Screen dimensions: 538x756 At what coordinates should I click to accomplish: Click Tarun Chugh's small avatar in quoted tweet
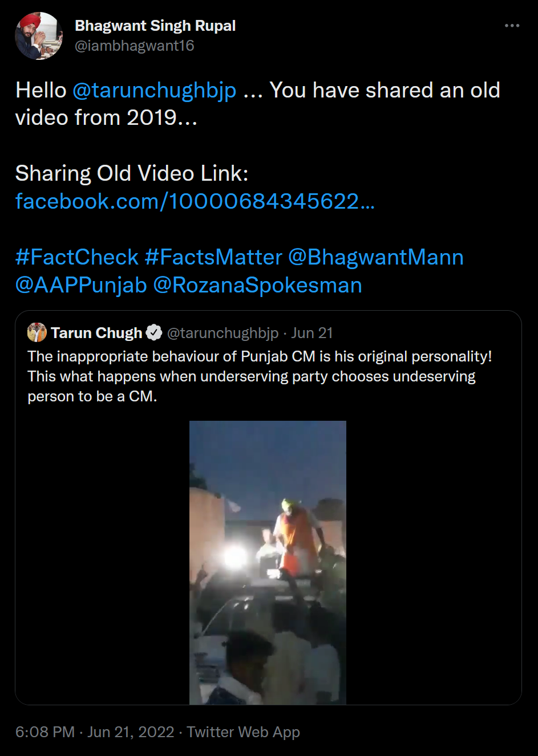pyautogui.click(x=37, y=332)
